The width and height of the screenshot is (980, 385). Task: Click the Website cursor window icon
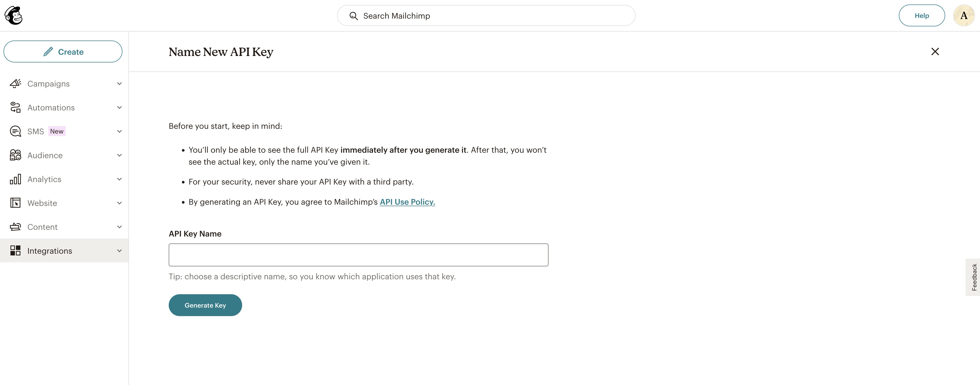coord(15,203)
